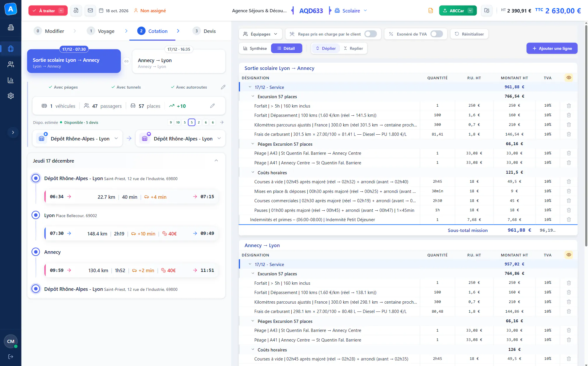Screen dimensions: 588x366
Task: Delete the Frais de carburant 146,54 € line
Action: 569,134
